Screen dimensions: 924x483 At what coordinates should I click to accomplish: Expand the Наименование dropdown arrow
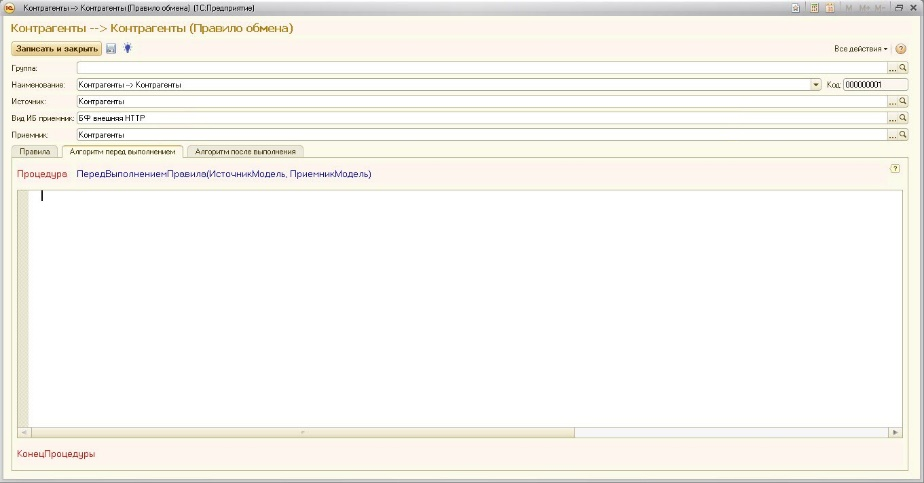[x=816, y=85]
